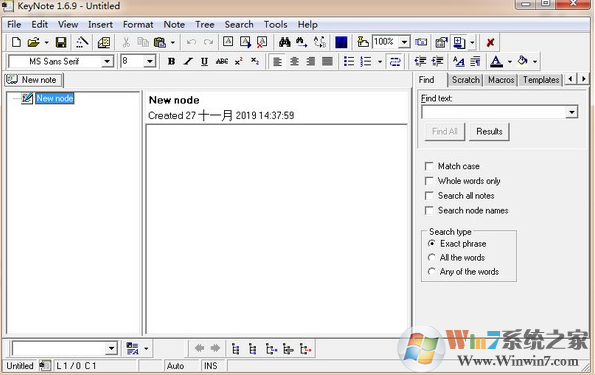This screenshot has height=375, width=595.
Task: Apply Underline formatting icon
Action: click(x=205, y=61)
